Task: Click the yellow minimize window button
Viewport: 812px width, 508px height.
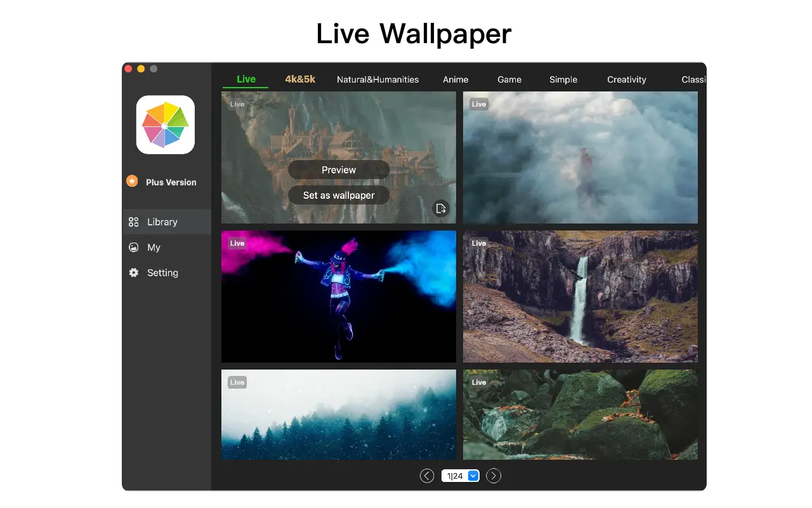Action: pos(141,69)
